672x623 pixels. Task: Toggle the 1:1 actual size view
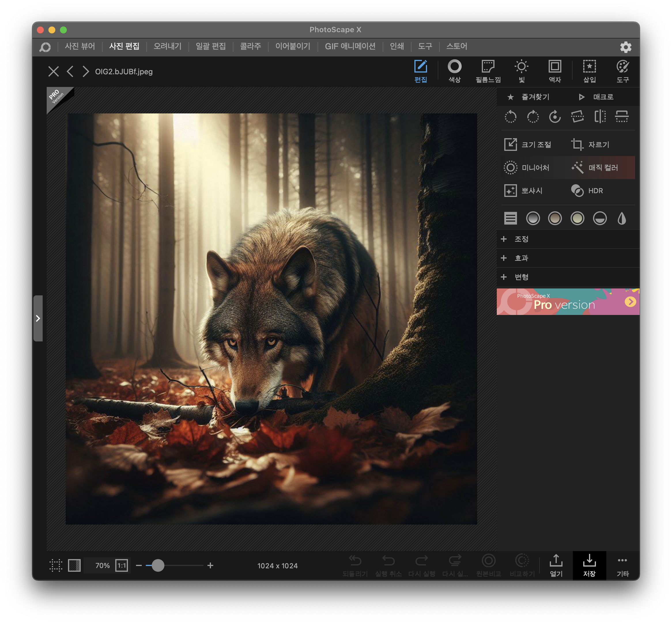121,565
